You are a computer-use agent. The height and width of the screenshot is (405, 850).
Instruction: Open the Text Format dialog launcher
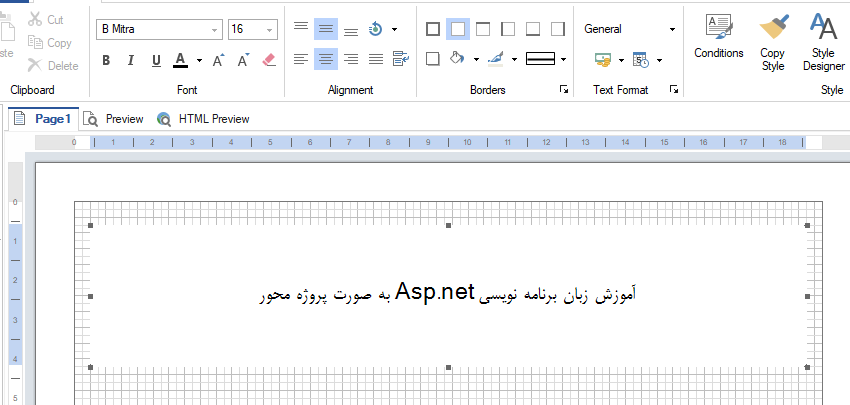(x=673, y=89)
